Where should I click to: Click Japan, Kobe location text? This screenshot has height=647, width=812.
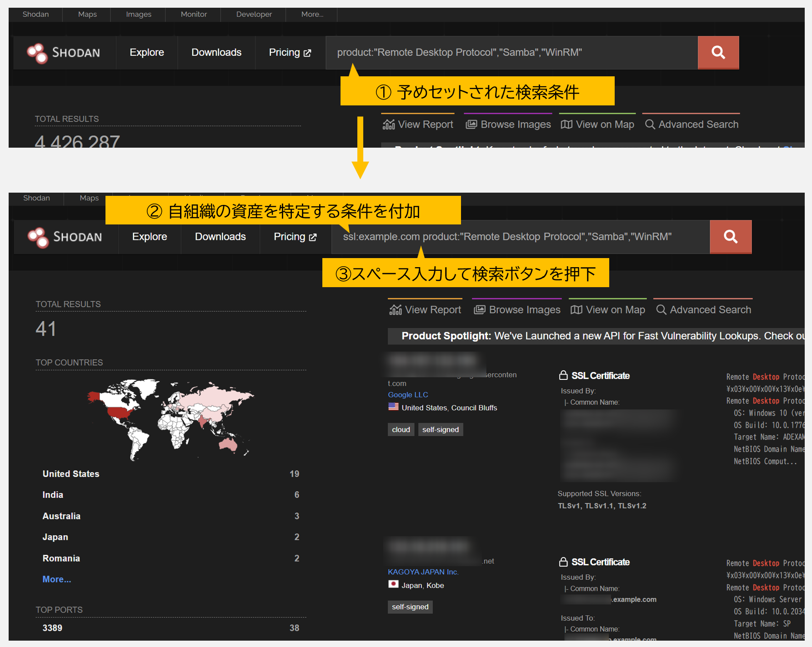tap(423, 585)
